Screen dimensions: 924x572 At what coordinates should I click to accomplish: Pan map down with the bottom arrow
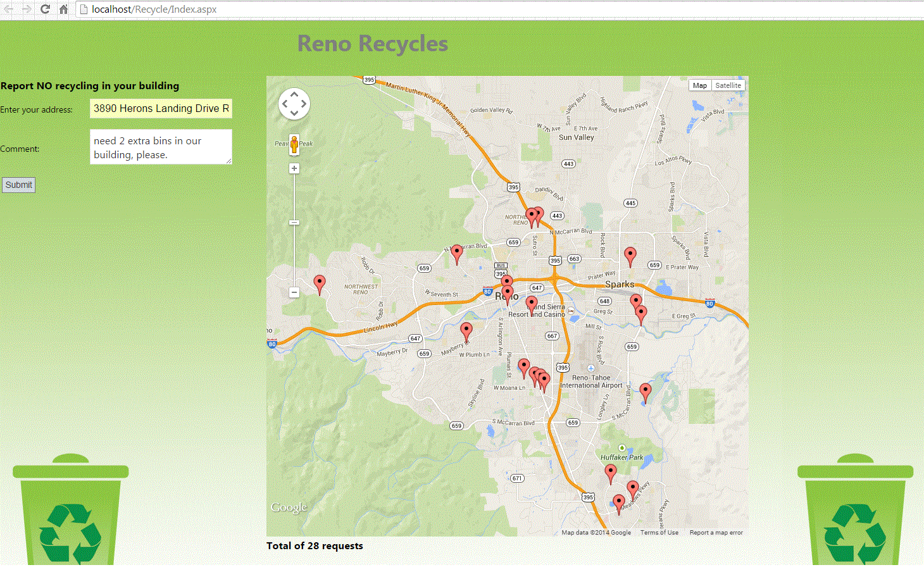click(x=294, y=113)
